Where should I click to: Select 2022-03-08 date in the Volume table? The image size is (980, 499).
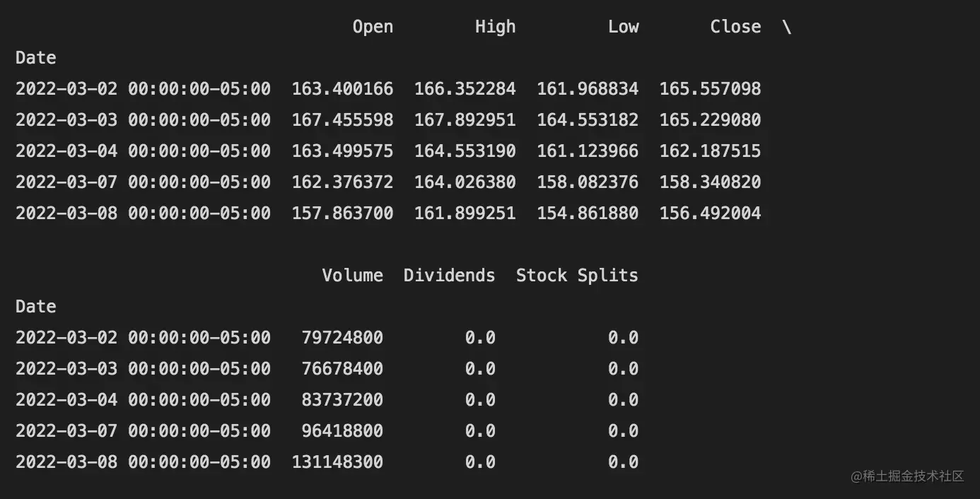143,462
